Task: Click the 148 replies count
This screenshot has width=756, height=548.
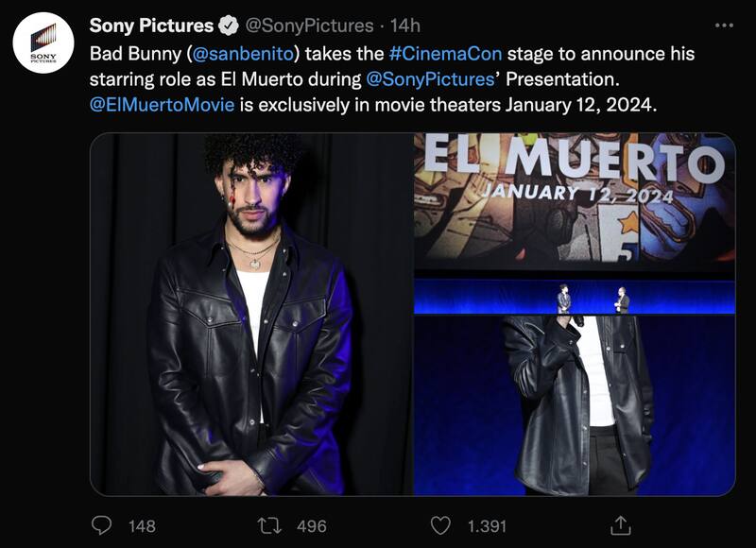Action: pos(142,525)
